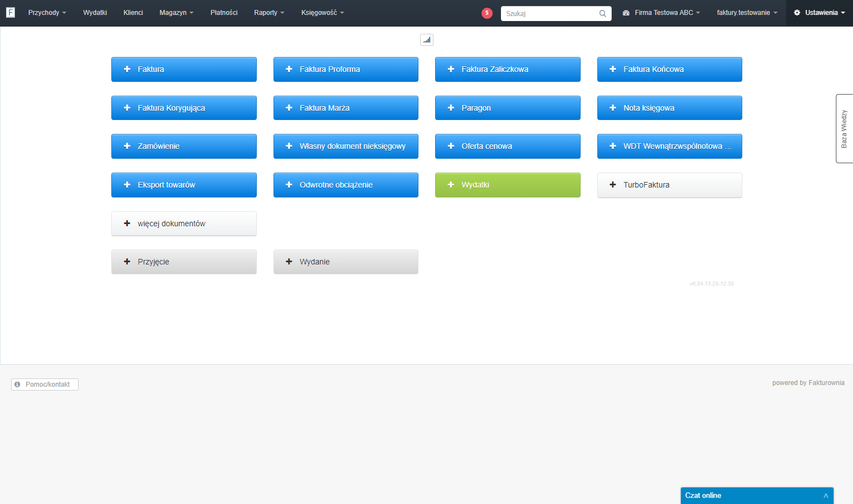Add a WDT Wewnątrzwspólnotowa document
853x504 pixels.
670,146
